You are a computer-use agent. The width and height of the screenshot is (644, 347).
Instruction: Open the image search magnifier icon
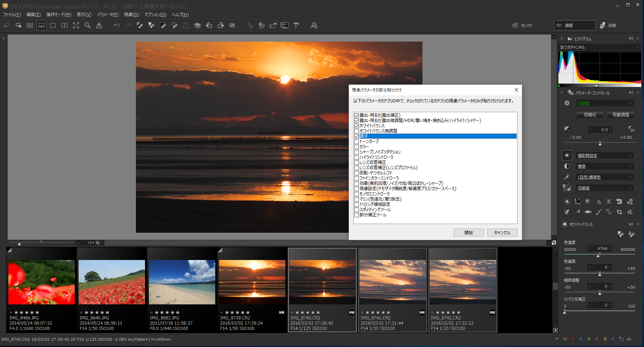[x=314, y=26]
